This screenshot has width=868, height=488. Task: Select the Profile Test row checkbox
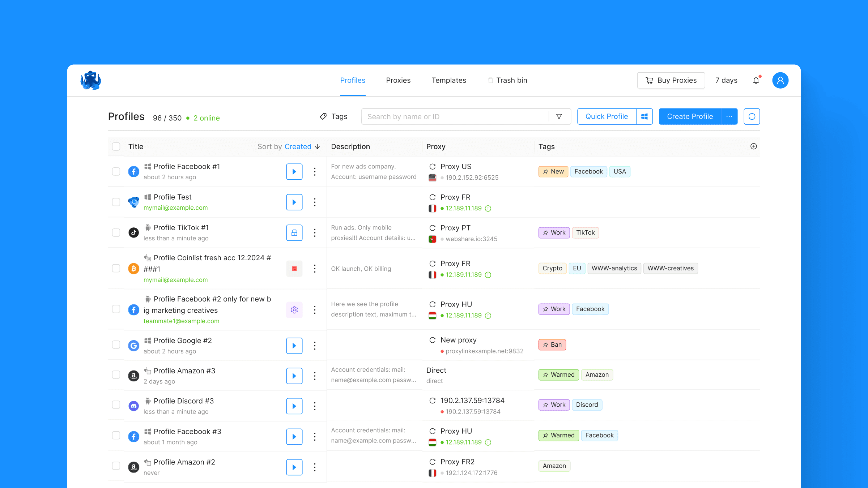(116, 202)
